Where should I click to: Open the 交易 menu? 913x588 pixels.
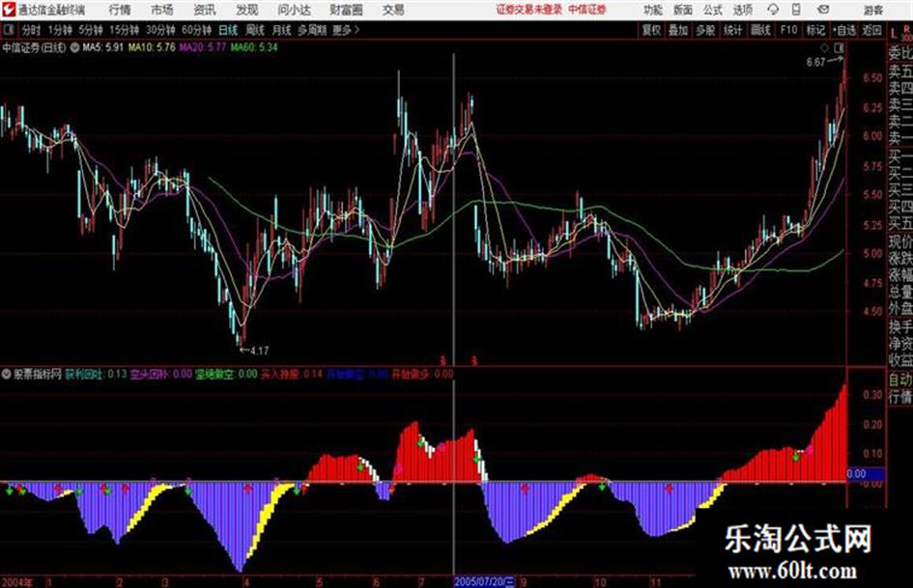tap(393, 10)
